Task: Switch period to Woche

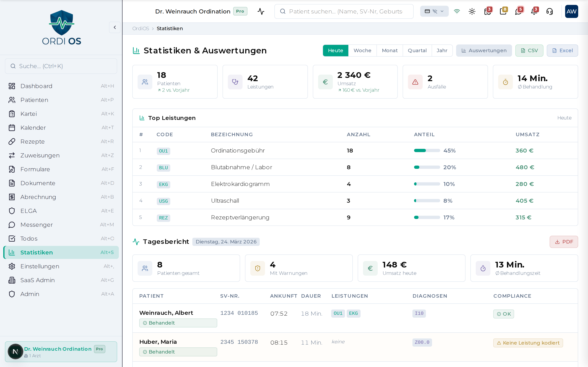Action: tap(362, 51)
